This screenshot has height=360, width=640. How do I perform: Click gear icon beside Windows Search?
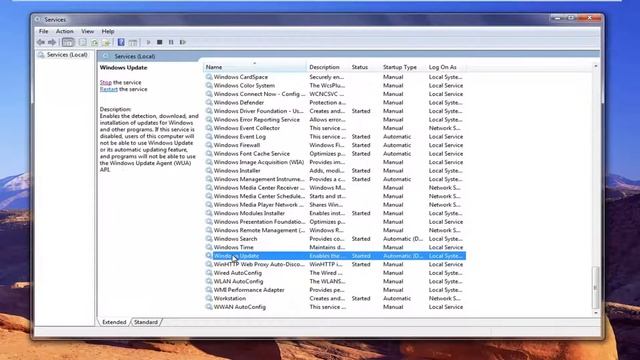209,239
